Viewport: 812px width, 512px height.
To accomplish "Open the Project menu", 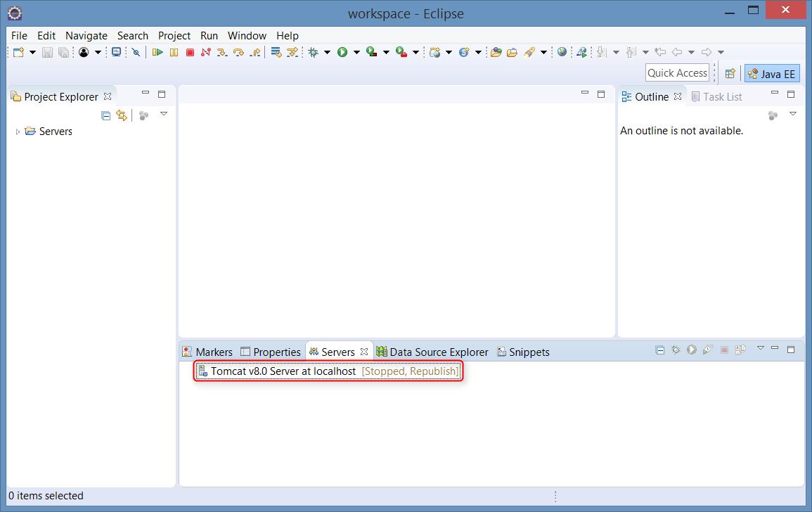I will 174,36.
